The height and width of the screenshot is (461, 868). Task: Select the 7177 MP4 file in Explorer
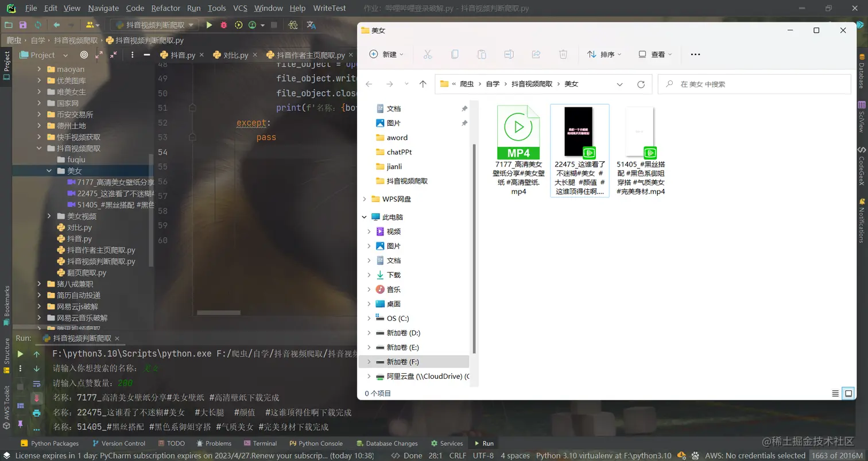click(x=518, y=150)
